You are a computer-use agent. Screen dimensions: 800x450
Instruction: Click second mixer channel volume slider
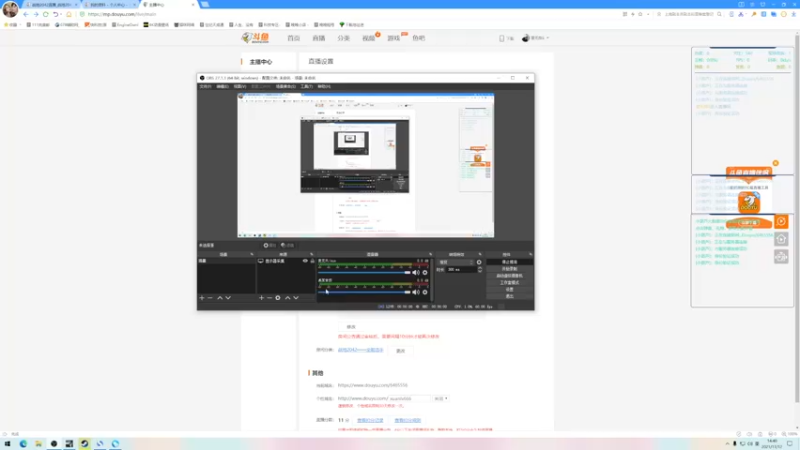364,292
